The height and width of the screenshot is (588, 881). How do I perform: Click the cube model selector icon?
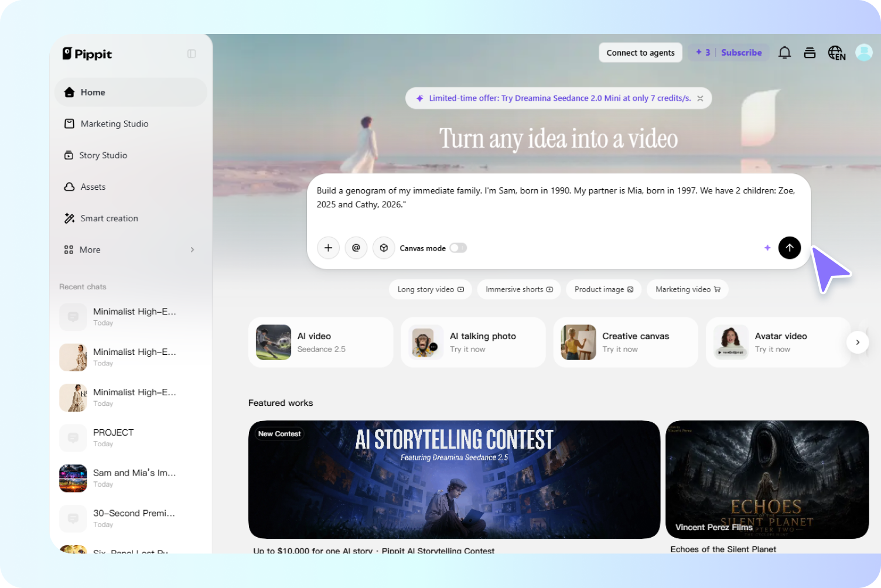click(x=384, y=248)
